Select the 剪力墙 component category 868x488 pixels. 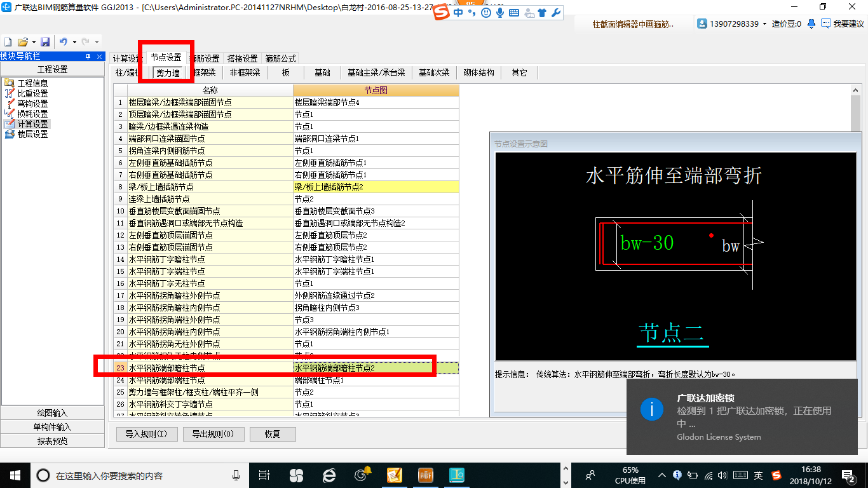click(x=168, y=73)
